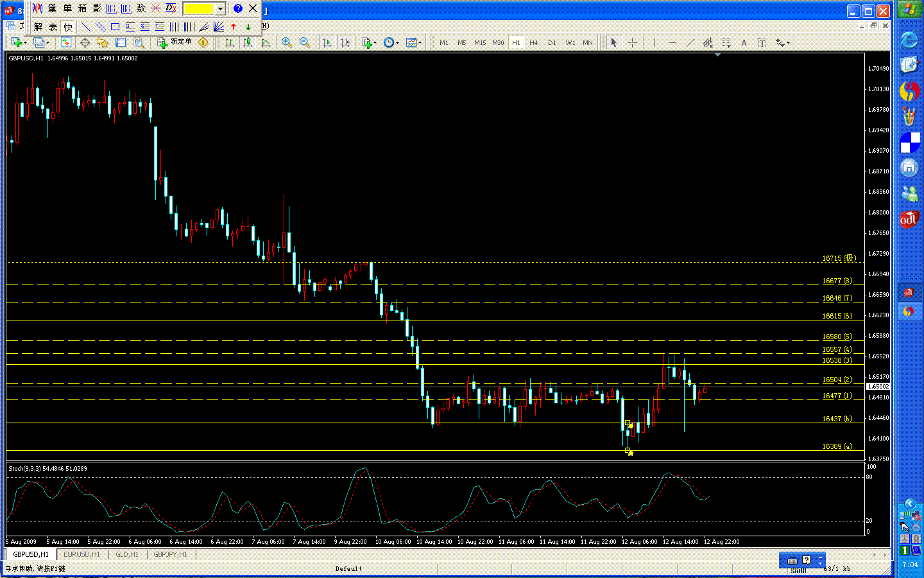Zoom out on the chart
Image resolution: width=924 pixels, height=578 pixels.
coord(305,42)
